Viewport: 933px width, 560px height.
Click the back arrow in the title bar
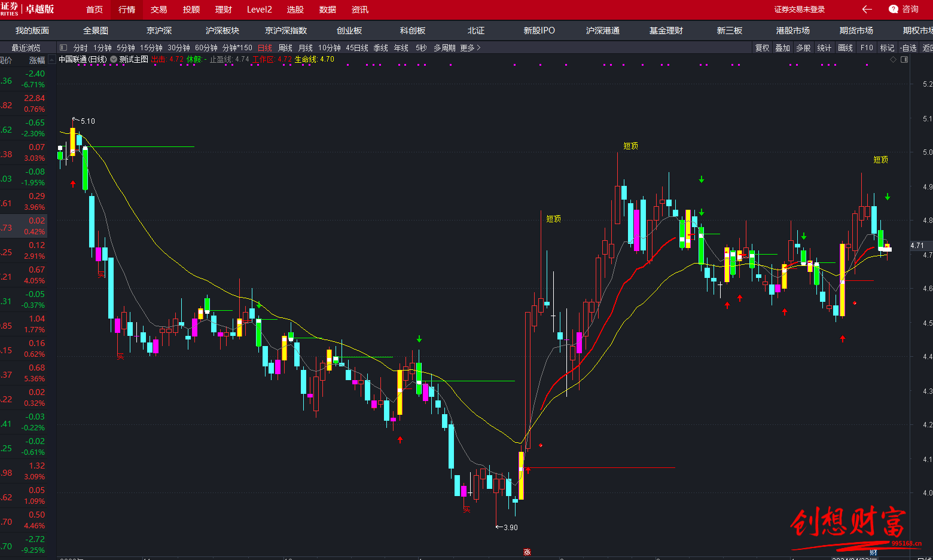pyautogui.click(x=867, y=9)
